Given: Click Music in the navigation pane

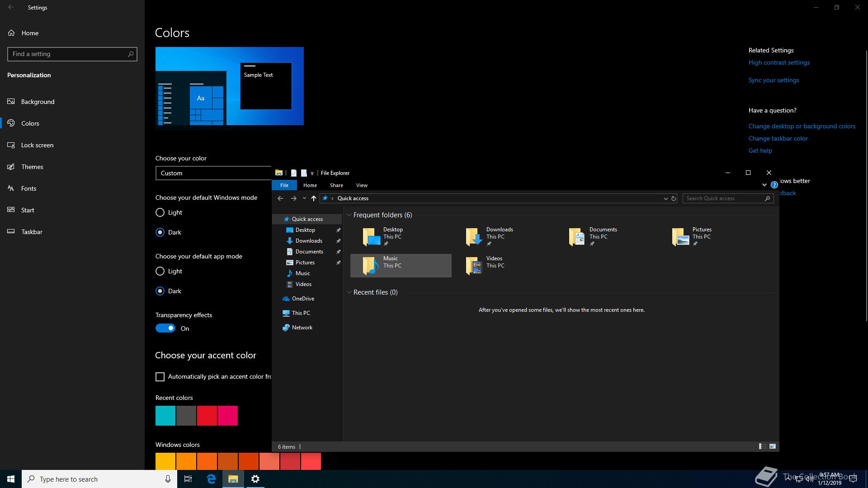Looking at the screenshot, I should (302, 273).
